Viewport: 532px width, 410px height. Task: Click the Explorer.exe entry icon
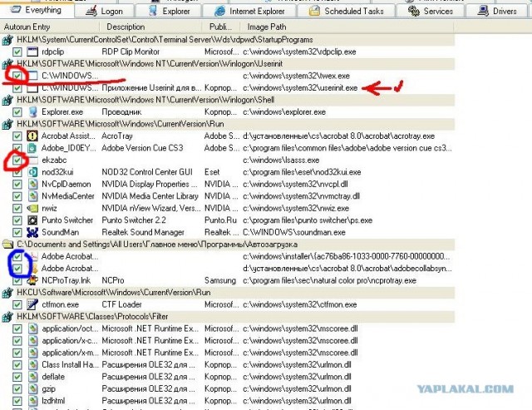(32, 111)
